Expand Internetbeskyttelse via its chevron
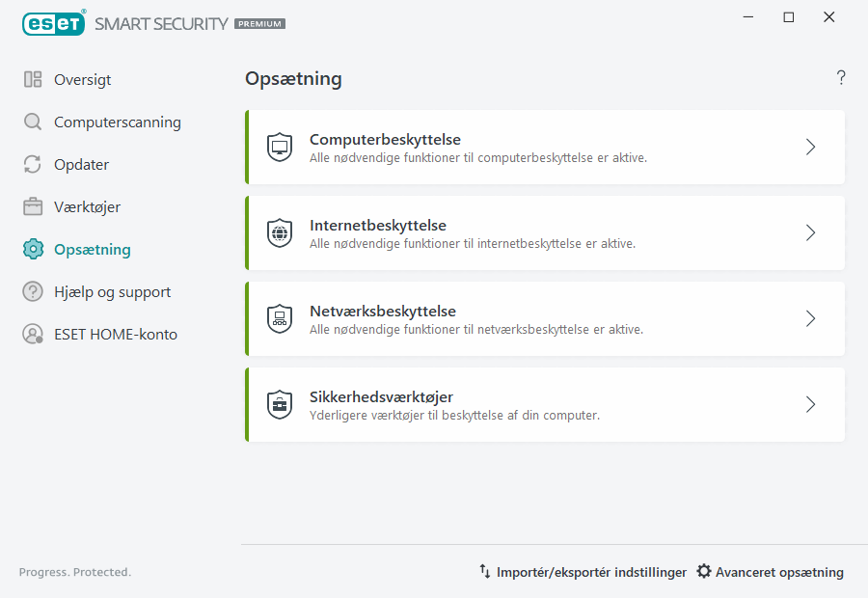 click(x=810, y=232)
